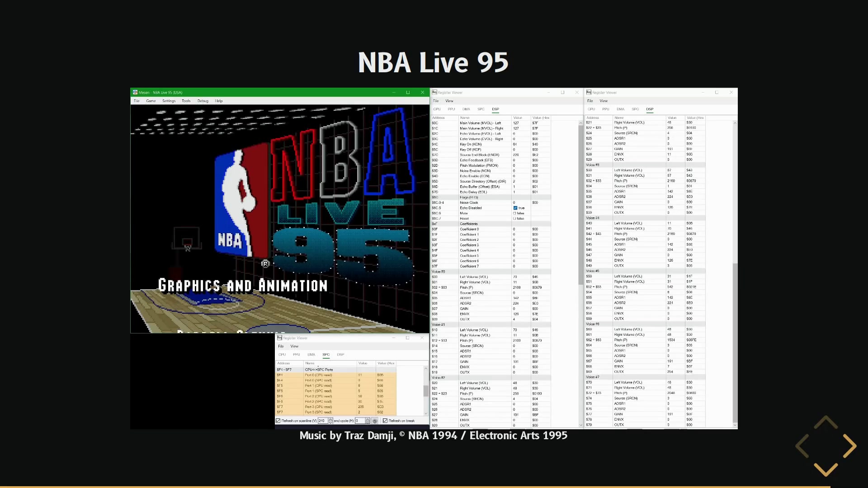This screenshot has height=488, width=868.
Task: Click scroll-up arrow in Register Viewer listing Main Volume
Action: 581,123
